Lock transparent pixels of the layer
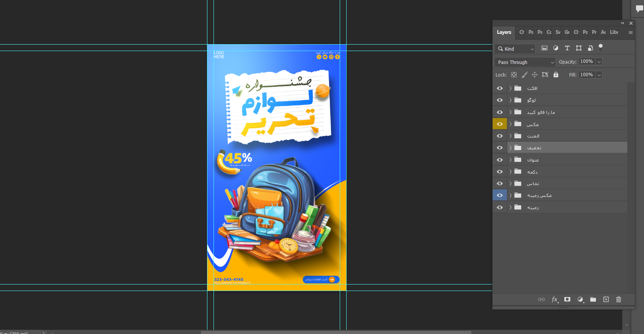This screenshot has width=644, height=334. click(x=514, y=75)
